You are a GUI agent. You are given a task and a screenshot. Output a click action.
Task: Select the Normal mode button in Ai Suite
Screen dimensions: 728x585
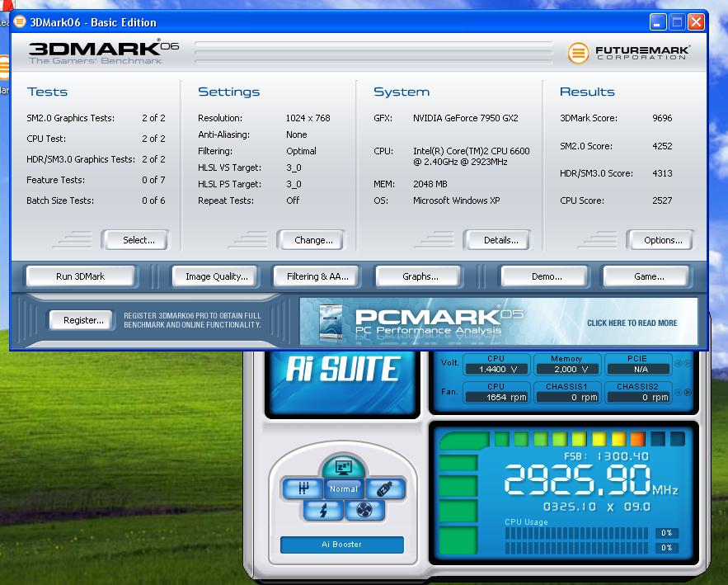pyautogui.click(x=344, y=488)
